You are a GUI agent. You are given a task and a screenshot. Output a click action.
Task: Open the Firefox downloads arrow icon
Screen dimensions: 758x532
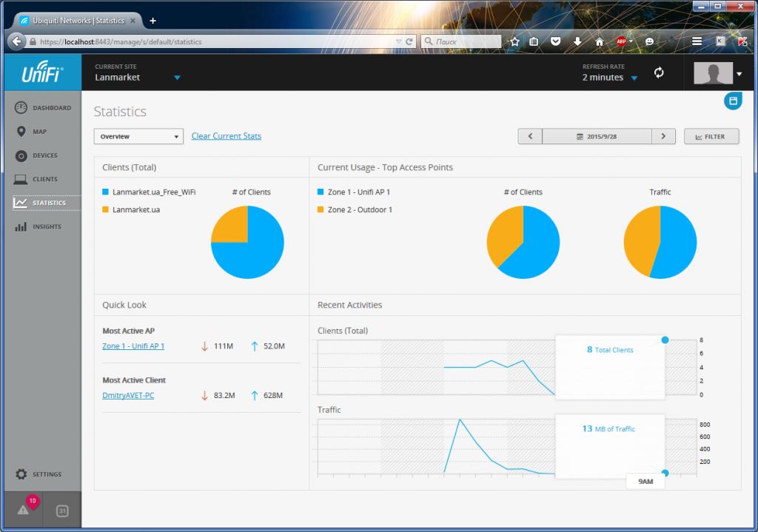pos(577,42)
